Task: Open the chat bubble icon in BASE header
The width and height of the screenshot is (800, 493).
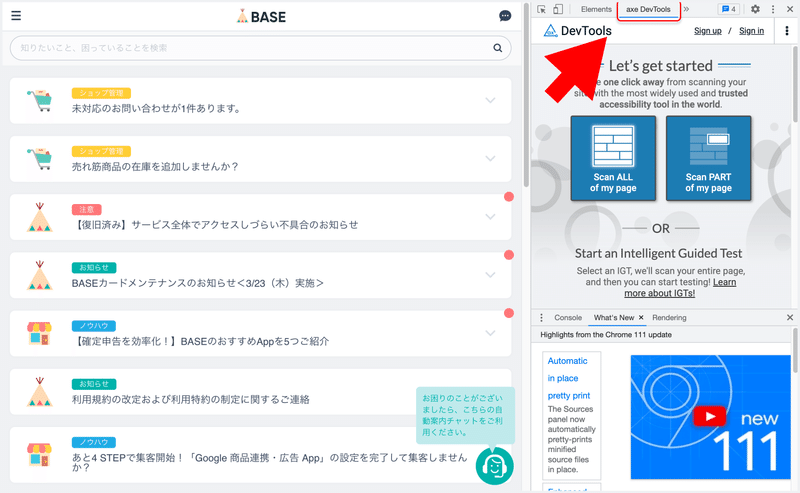Action: tap(505, 16)
